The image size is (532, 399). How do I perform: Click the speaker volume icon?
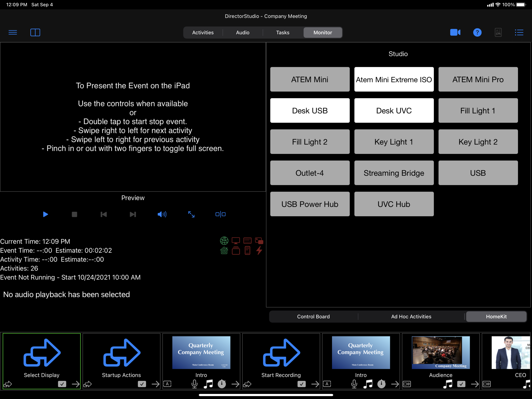(162, 214)
